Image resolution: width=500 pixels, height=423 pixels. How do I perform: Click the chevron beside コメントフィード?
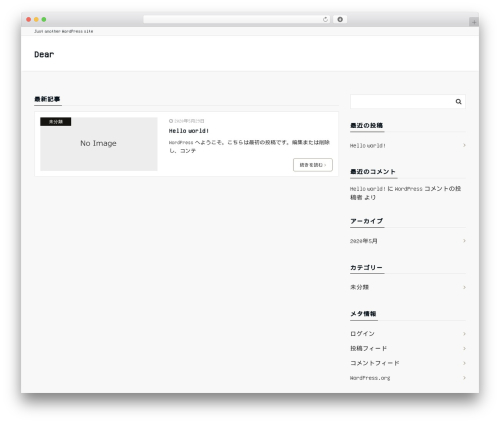click(464, 363)
